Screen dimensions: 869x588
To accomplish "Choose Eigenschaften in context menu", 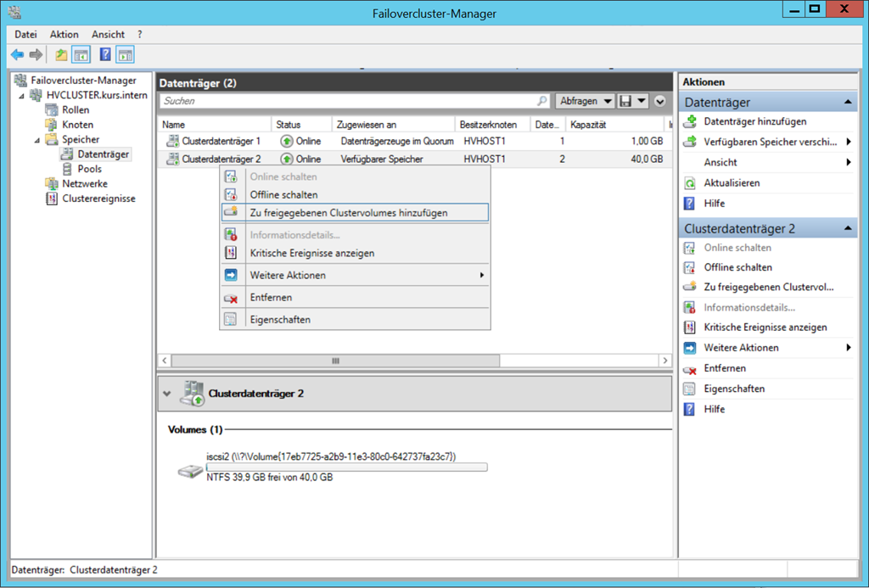I will tap(355, 320).
